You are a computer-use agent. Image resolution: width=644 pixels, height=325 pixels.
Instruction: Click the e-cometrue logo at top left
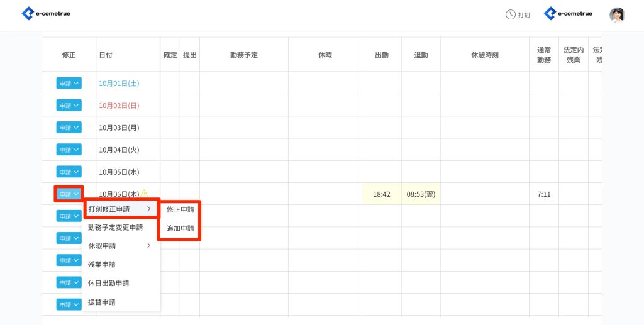46,13
